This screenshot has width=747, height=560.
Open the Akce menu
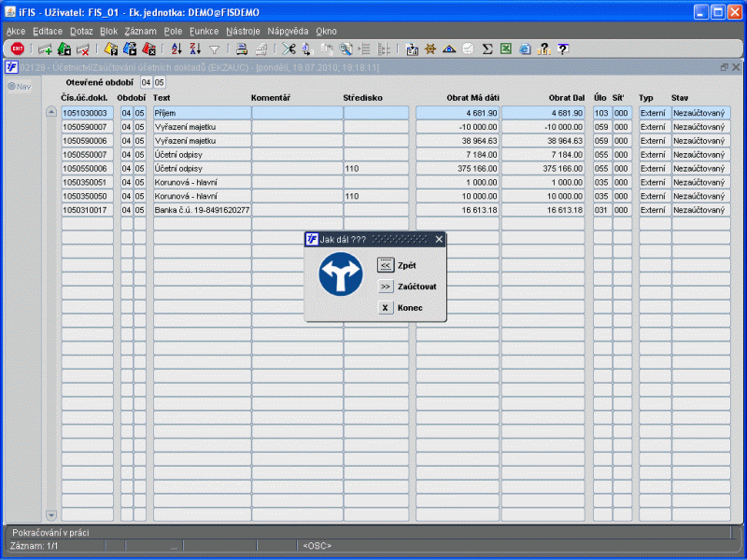[16, 31]
